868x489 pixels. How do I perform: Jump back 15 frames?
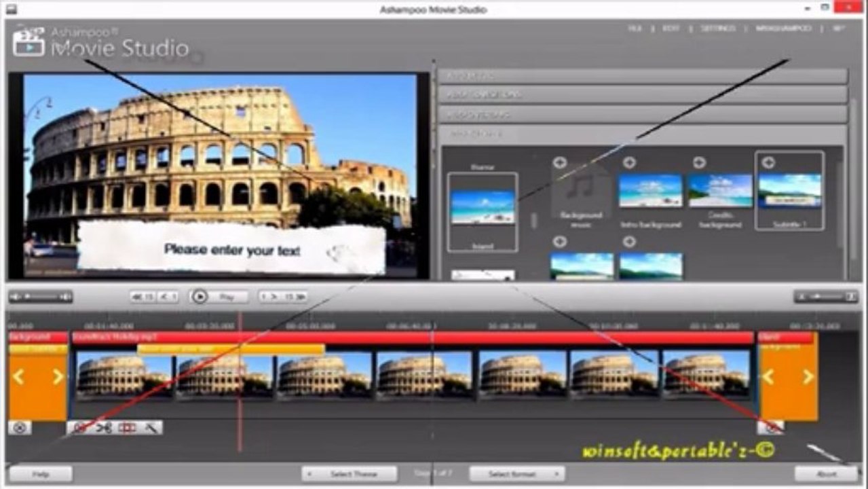coord(143,297)
